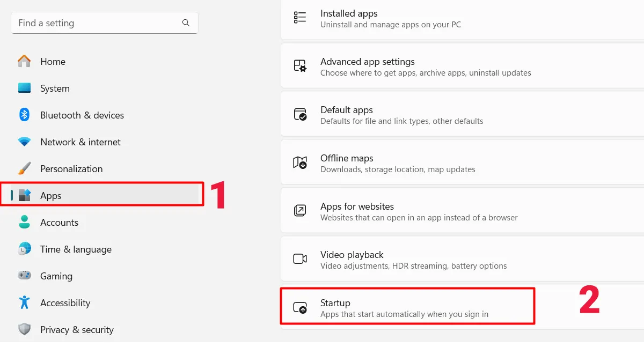Click the Advanced app settings gear icon
This screenshot has width=644, height=362.
coord(300,65)
